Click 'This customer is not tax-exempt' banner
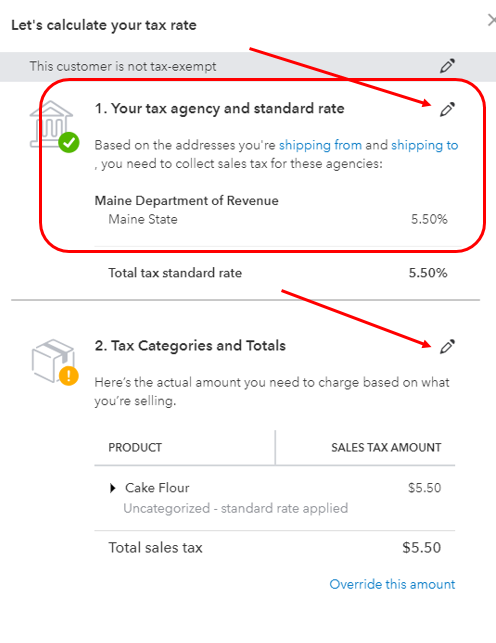Image resolution: width=496 pixels, height=643 pixels. pyautogui.click(x=248, y=66)
